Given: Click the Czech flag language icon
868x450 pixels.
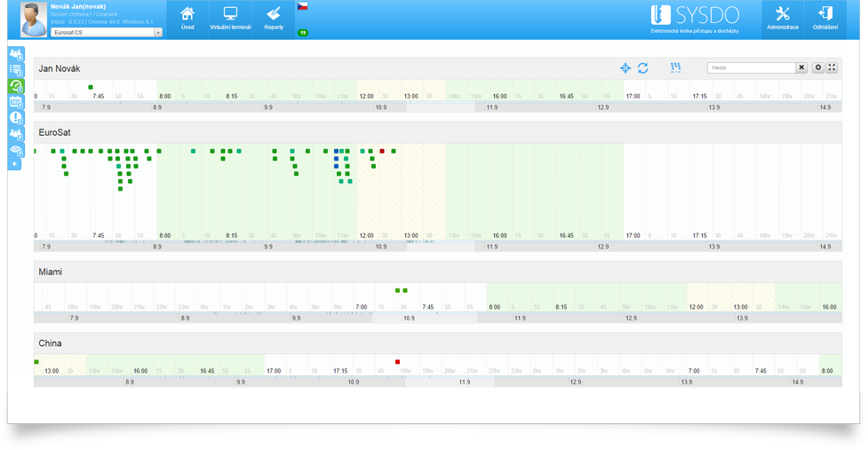Looking at the screenshot, I should click(x=302, y=6).
